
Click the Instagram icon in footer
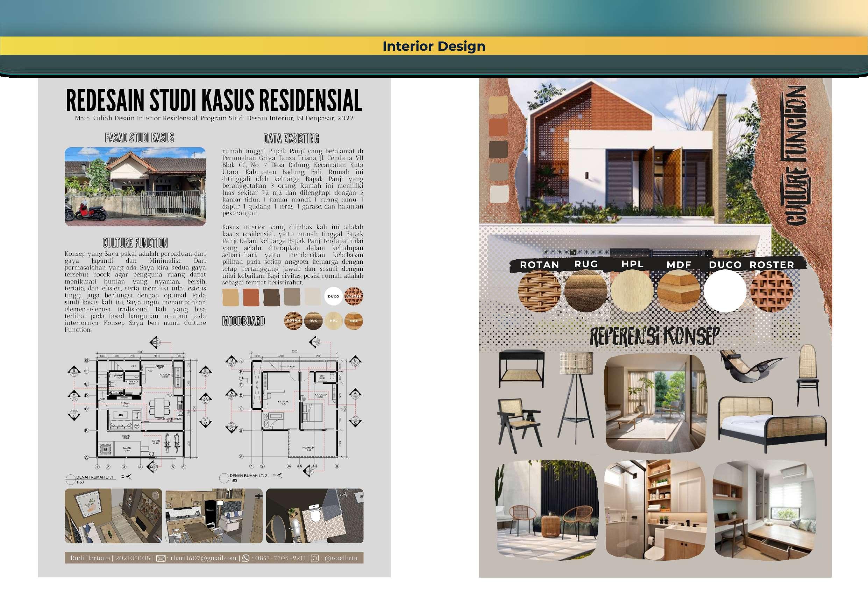314,558
